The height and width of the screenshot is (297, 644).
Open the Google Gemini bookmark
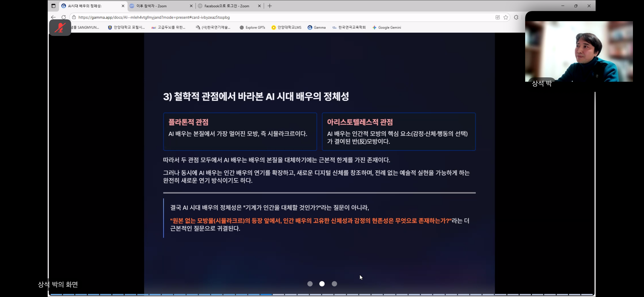pos(386,27)
